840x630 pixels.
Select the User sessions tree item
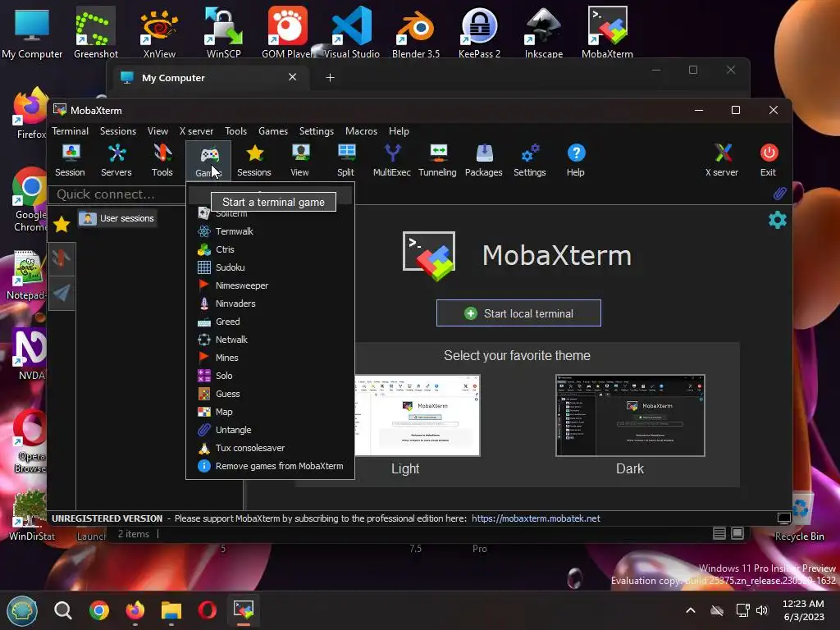117,218
